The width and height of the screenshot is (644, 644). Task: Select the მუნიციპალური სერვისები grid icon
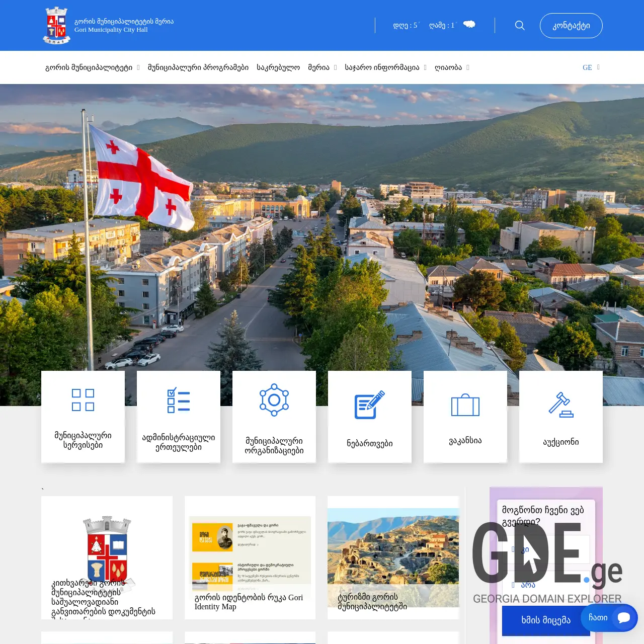tap(83, 400)
